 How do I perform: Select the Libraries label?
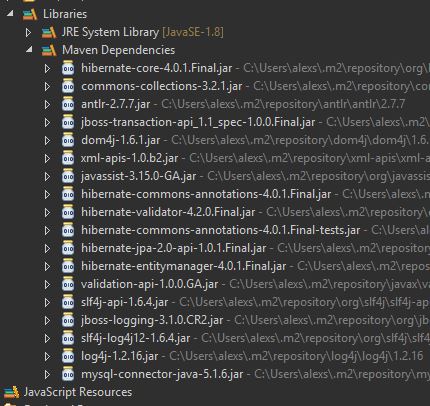point(65,14)
